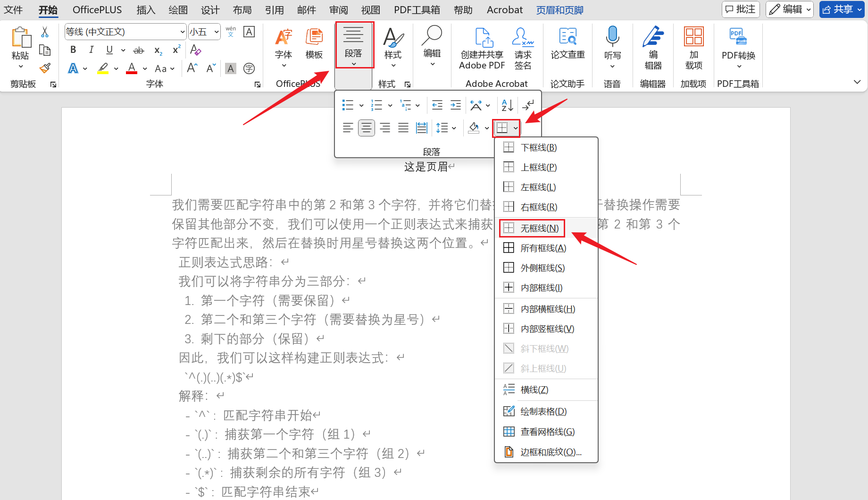Viewport: 868px width, 500px height.
Task: Click the Sort A-Z icon
Action: 507,105
